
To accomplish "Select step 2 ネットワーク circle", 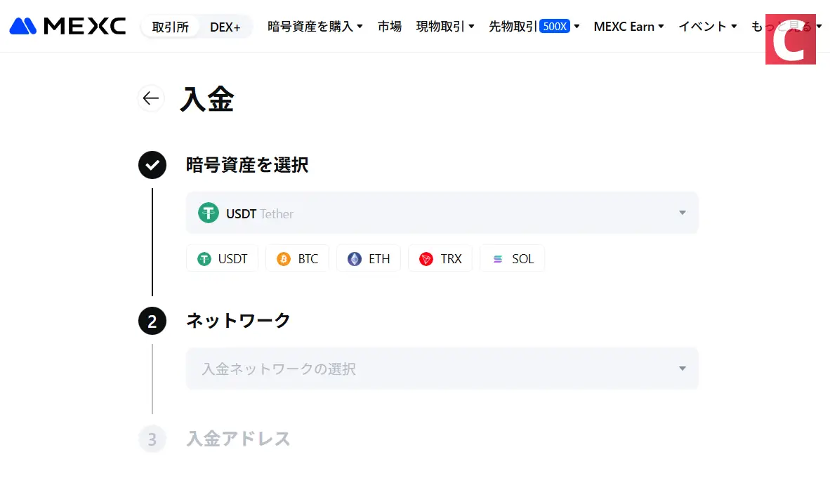I will coord(152,320).
